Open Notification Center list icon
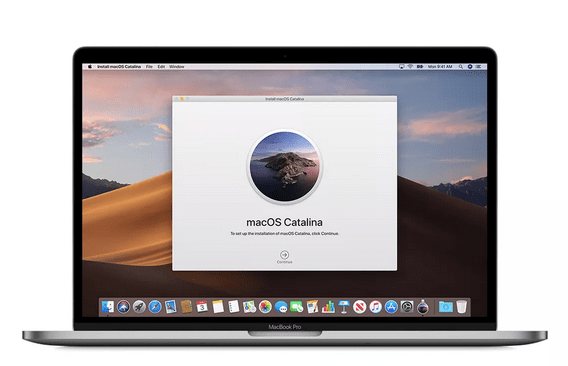The width and height of the screenshot is (568, 366). (478, 67)
